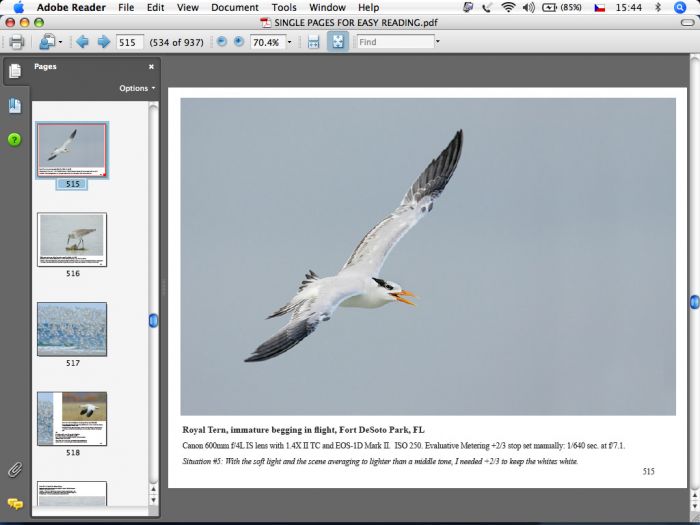The width and height of the screenshot is (700, 525).
Task: Go to next page with the right arrow
Action: click(x=103, y=42)
